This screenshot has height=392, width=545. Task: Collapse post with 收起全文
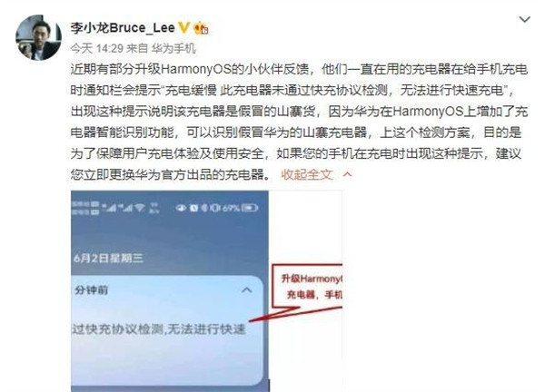(307, 174)
